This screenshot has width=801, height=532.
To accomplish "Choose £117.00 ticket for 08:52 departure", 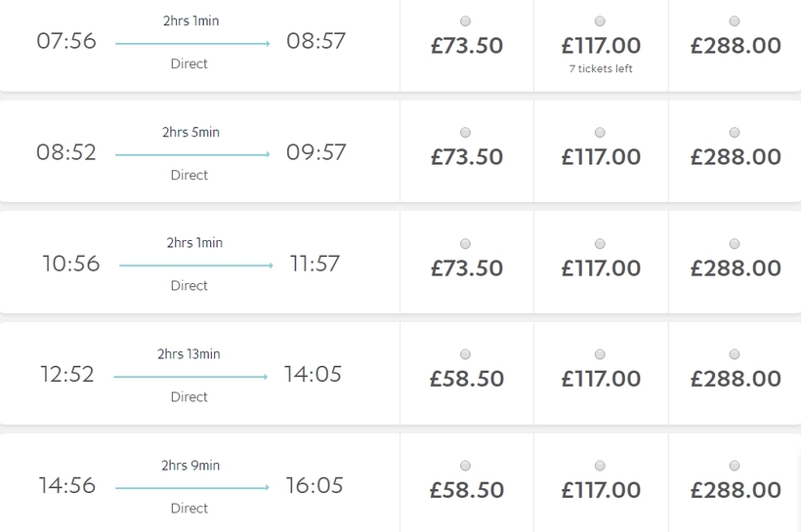I will click(x=600, y=132).
